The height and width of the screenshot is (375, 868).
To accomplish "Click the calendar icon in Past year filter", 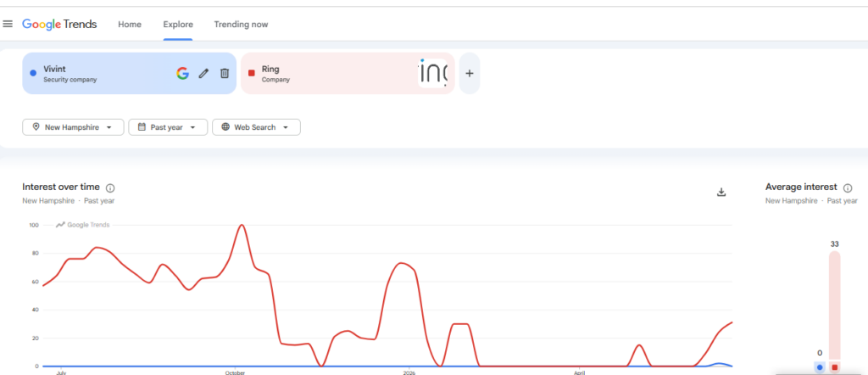I will (142, 127).
